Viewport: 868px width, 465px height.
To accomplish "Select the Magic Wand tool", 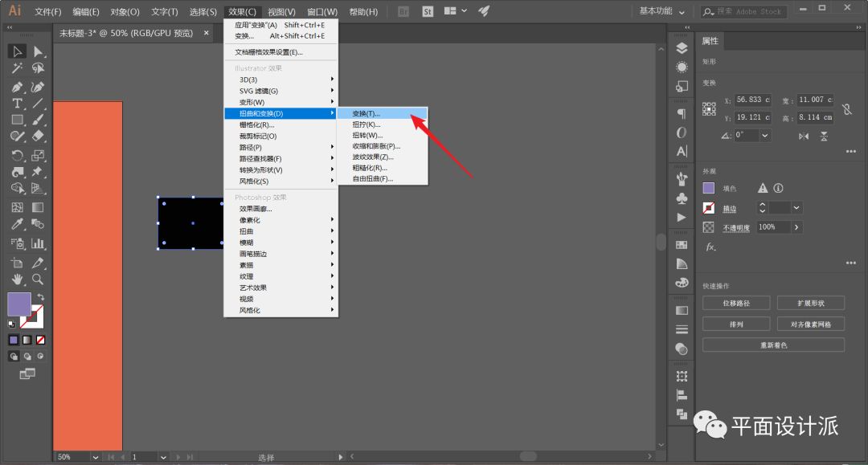I will [x=17, y=69].
